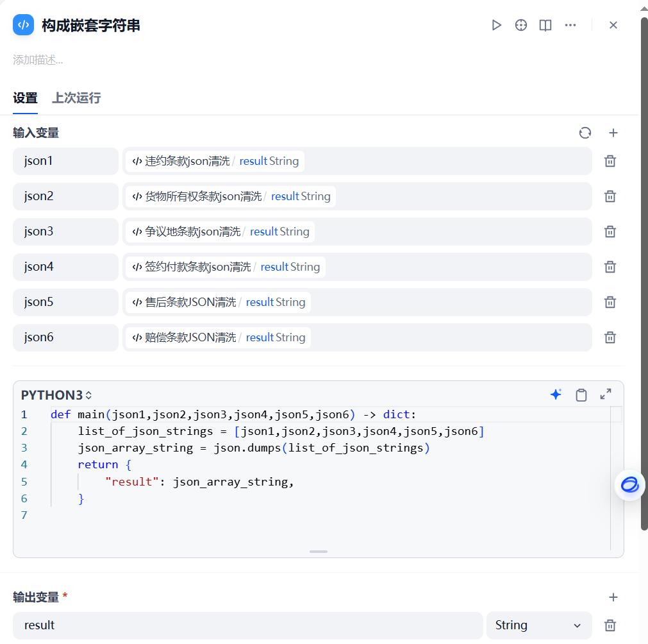Refresh the input variables list
Viewport: 648px width, 644px height.
tap(585, 133)
